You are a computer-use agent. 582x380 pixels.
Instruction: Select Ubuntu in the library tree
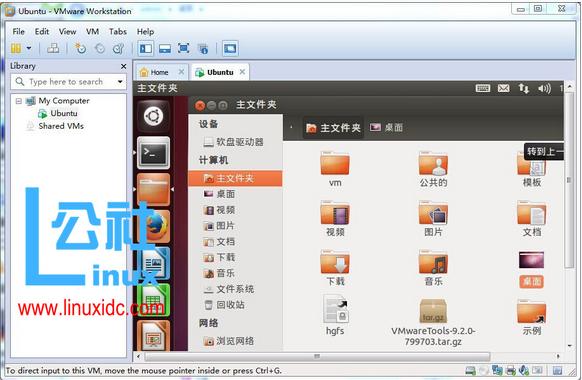pyautogui.click(x=59, y=113)
